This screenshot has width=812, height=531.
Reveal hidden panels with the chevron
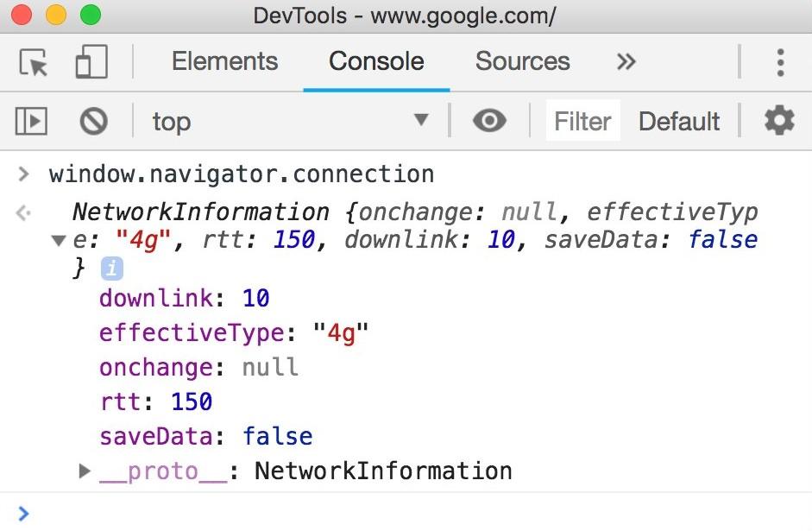point(625,61)
